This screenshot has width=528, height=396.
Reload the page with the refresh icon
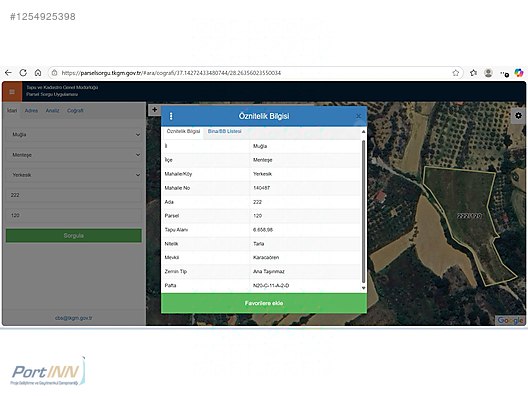(x=23, y=73)
